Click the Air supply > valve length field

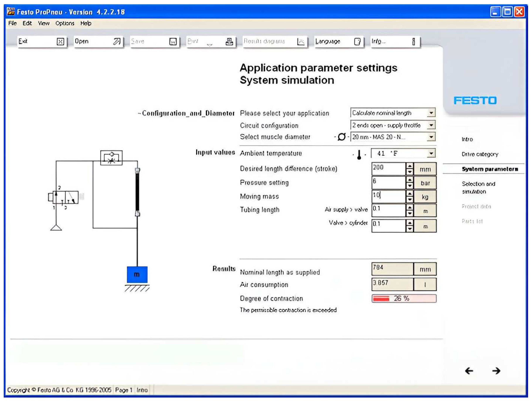389,211
